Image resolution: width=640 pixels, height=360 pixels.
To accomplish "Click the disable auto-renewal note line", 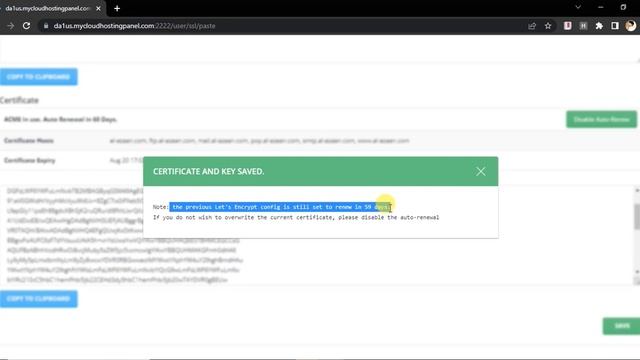I will pos(296,218).
